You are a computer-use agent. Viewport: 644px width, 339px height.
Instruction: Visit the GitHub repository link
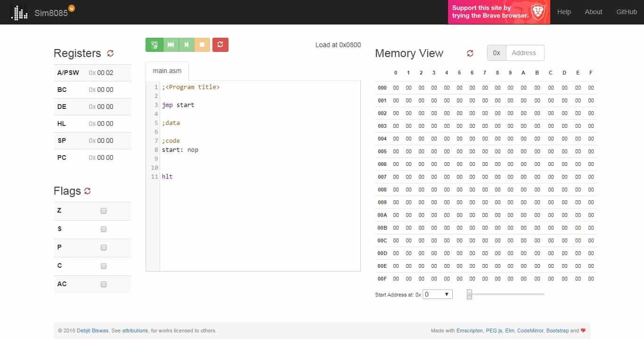(626, 12)
